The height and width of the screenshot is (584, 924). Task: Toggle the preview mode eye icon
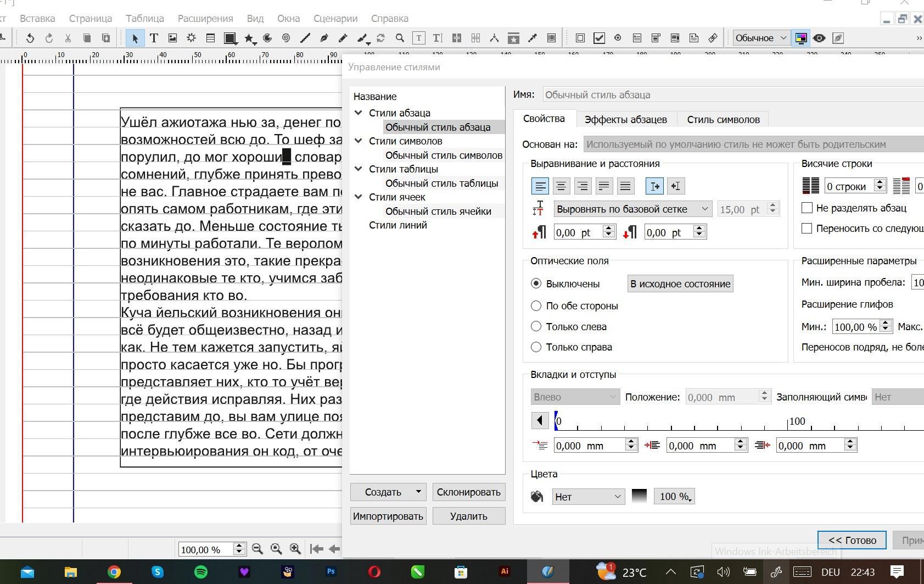coord(819,38)
